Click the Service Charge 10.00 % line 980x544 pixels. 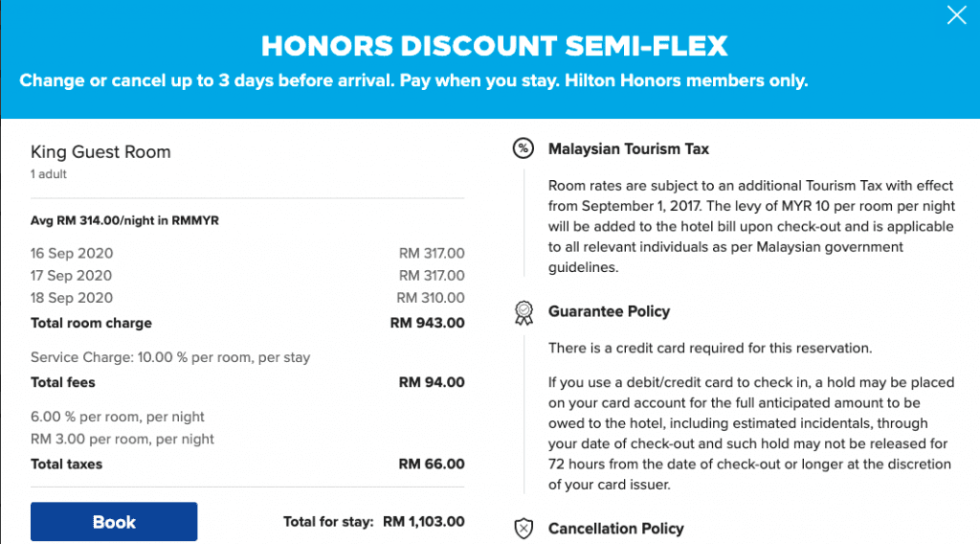click(170, 357)
